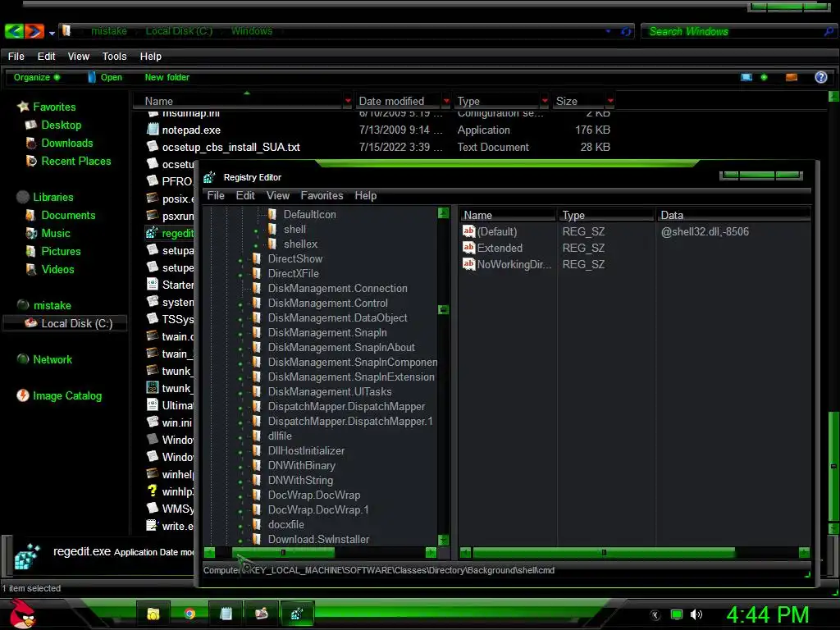This screenshot has height=630, width=840.
Task: Open Registry Editor Favorites menu
Action: [322, 195]
